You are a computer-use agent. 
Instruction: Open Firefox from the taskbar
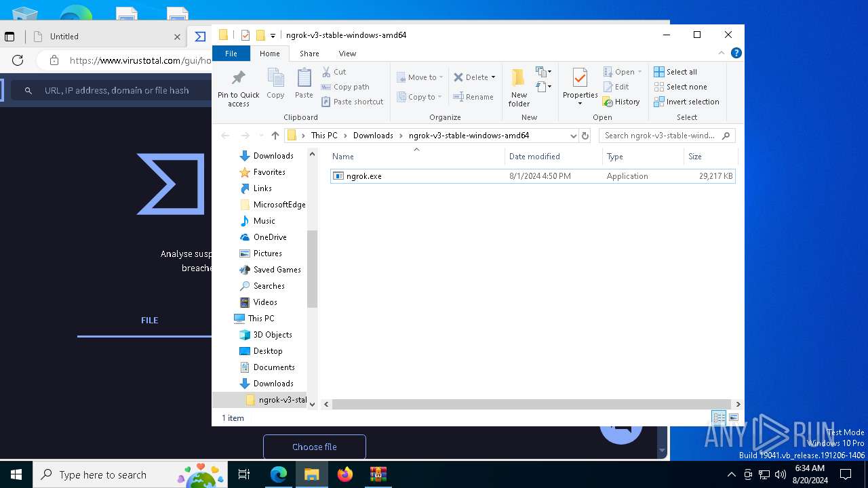point(345,474)
